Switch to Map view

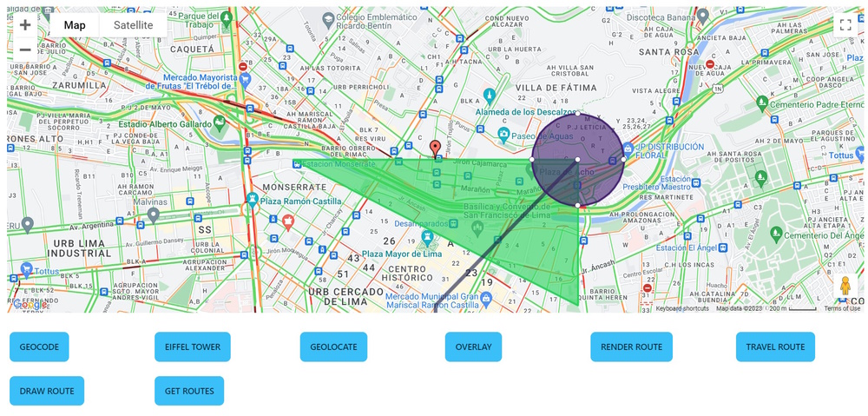pos(75,25)
